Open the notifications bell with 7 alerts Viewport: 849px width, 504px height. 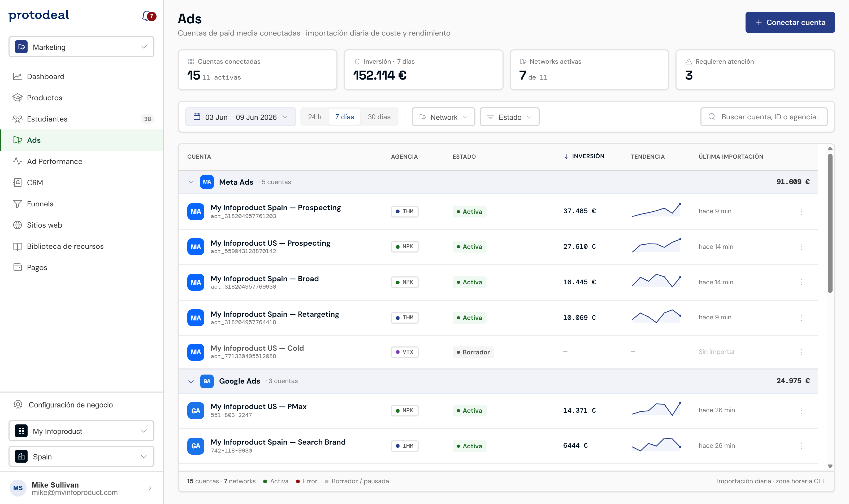click(149, 16)
